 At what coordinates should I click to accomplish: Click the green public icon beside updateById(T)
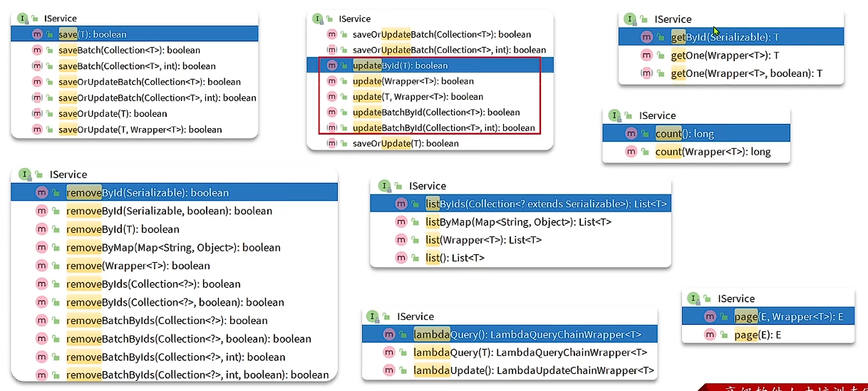[345, 66]
